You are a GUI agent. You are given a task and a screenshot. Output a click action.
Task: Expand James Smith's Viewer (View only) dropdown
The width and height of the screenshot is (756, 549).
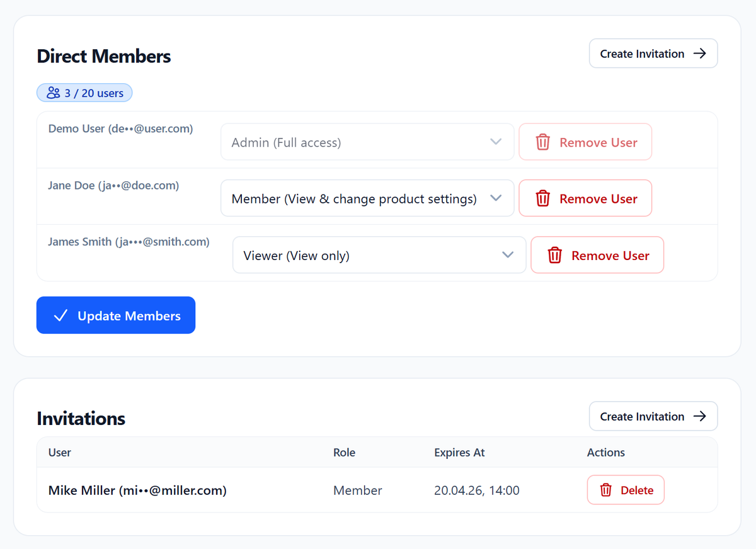click(379, 255)
